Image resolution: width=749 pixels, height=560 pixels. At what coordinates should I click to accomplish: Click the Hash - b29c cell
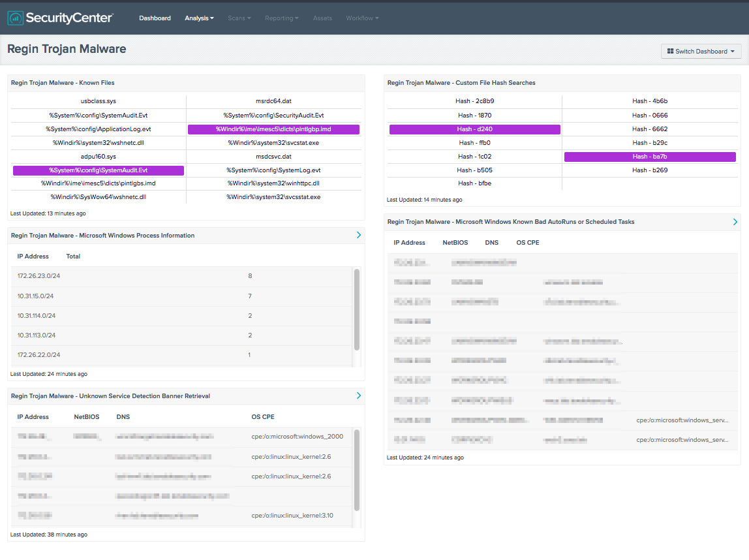coord(650,143)
